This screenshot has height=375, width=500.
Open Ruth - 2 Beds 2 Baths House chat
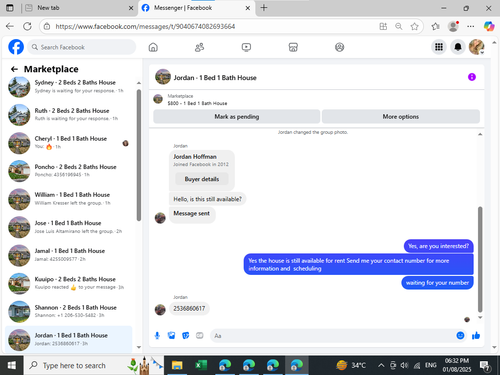coord(68,115)
